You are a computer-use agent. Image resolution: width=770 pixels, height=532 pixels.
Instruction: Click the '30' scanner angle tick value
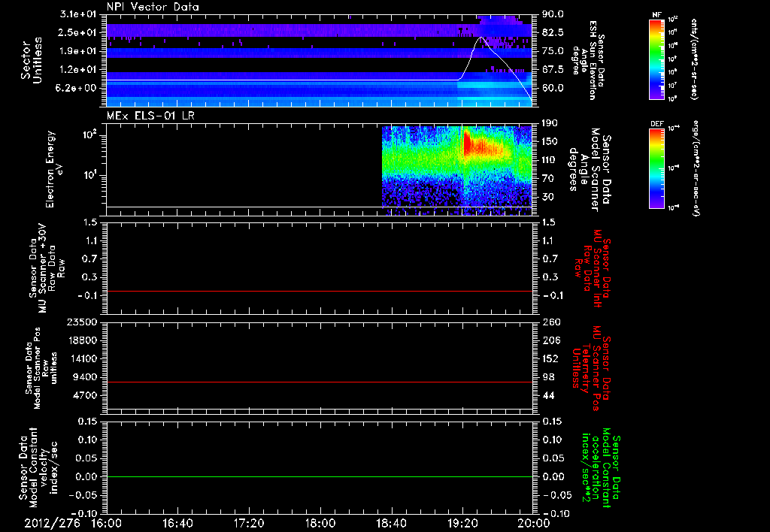[548, 198]
